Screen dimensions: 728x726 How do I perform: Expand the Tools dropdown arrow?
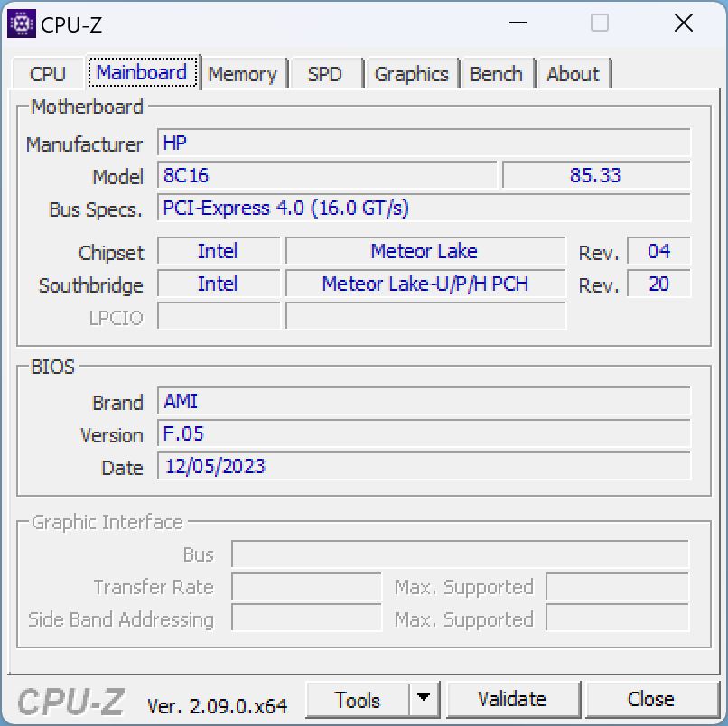pyautogui.click(x=424, y=699)
